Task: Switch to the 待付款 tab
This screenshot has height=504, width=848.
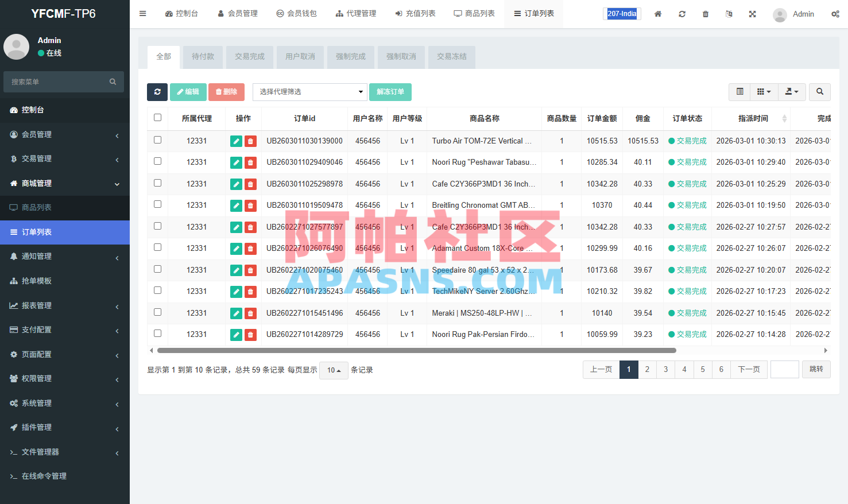Action: coord(203,57)
